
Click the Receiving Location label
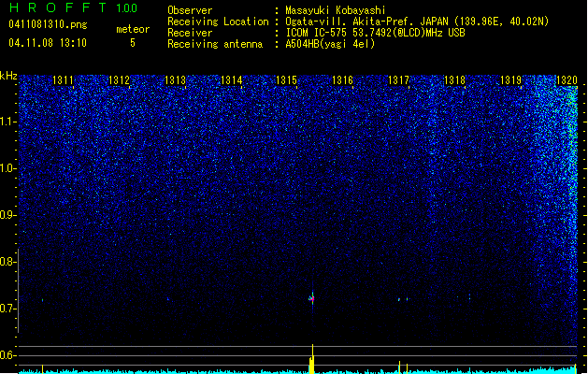point(218,22)
